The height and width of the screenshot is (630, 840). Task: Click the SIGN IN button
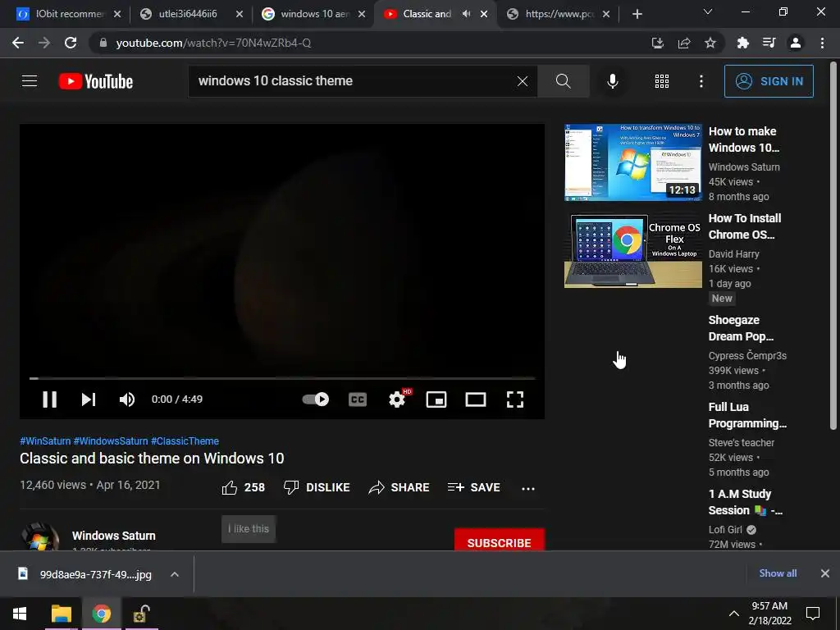click(x=769, y=81)
